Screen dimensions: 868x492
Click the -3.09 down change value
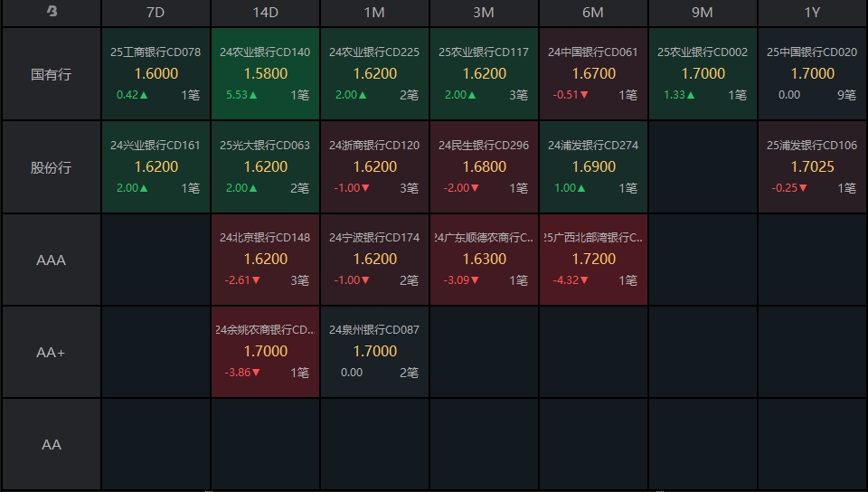[461, 280]
